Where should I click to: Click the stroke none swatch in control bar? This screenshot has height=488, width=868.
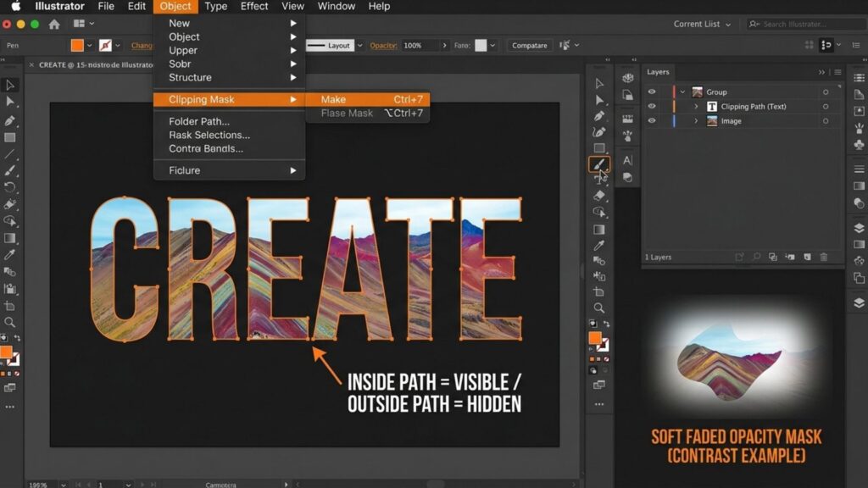pyautogui.click(x=105, y=46)
